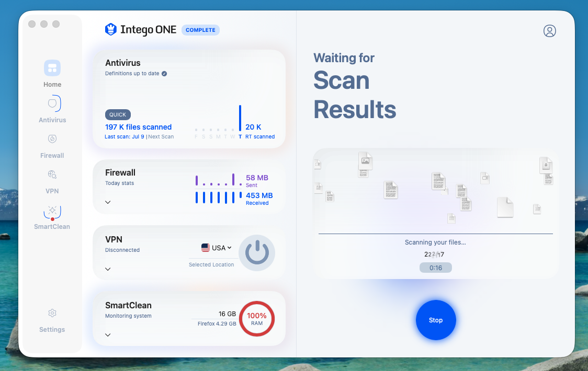Image resolution: width=588 pixels, height=371 pixels.
Task: Click the download file icon in scan animation
Action: [546, 165]
